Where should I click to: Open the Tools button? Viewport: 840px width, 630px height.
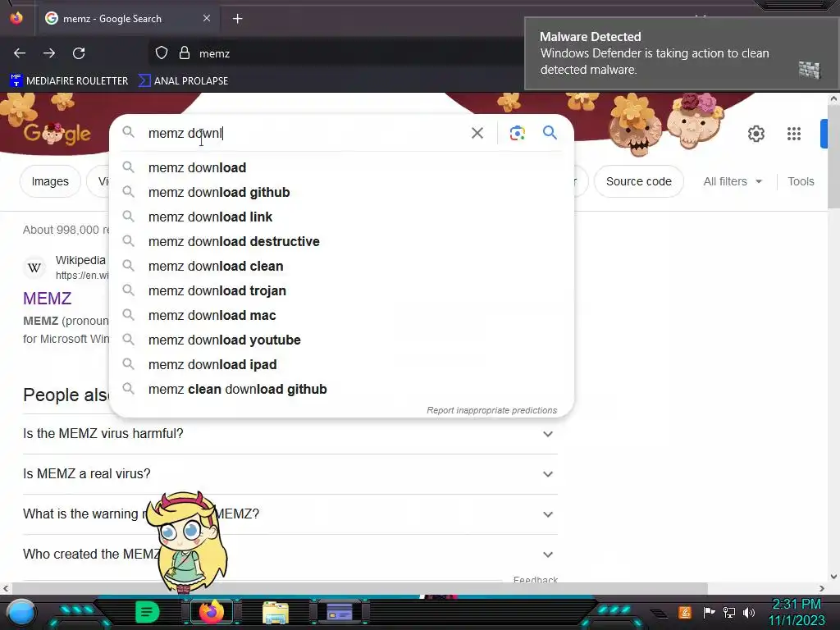pyautogui.click(x=801, y=181)
